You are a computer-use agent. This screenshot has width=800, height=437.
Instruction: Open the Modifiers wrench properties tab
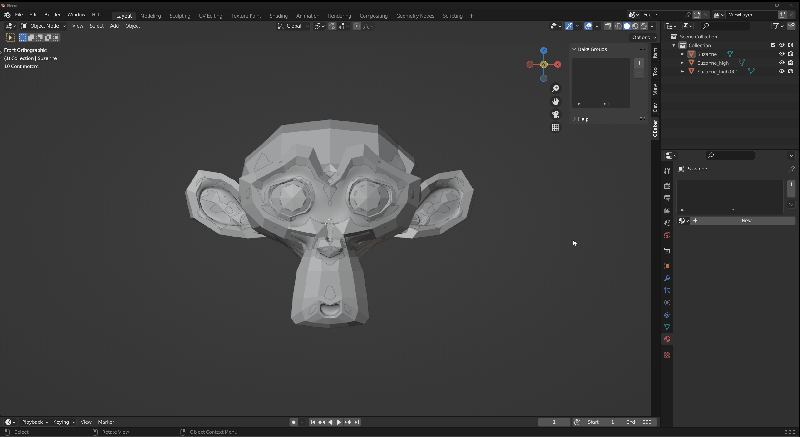click(667, 278)
